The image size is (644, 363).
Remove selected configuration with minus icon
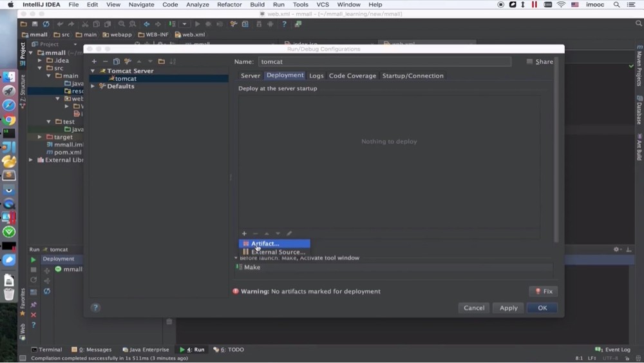(105, 61)
